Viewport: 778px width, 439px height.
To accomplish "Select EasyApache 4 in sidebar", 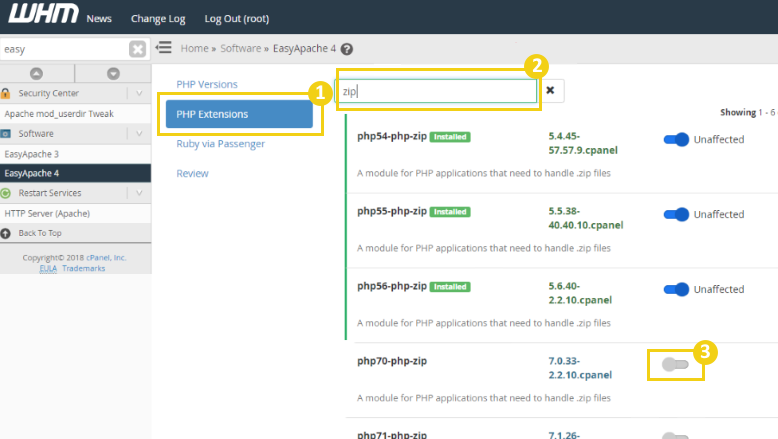I will (x=75, y=173).
